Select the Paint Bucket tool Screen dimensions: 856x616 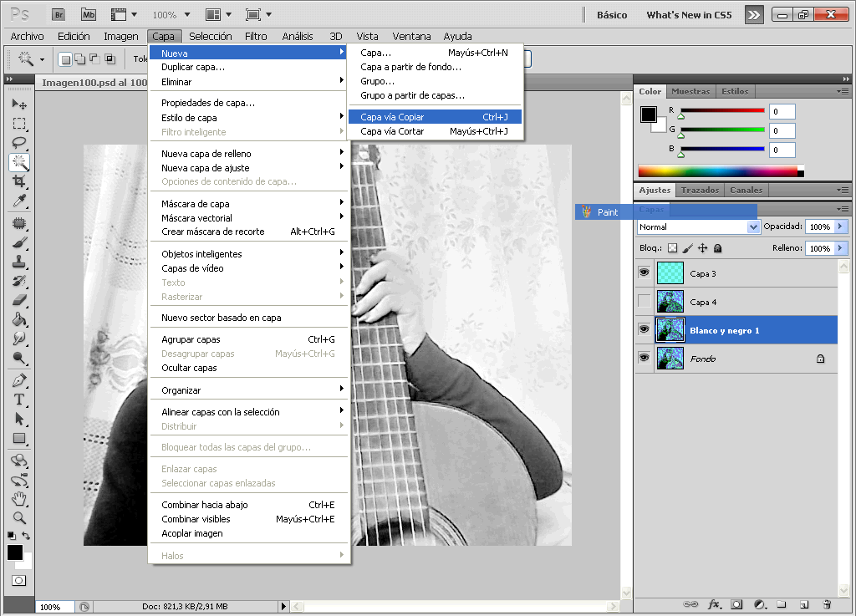point(19,319)
